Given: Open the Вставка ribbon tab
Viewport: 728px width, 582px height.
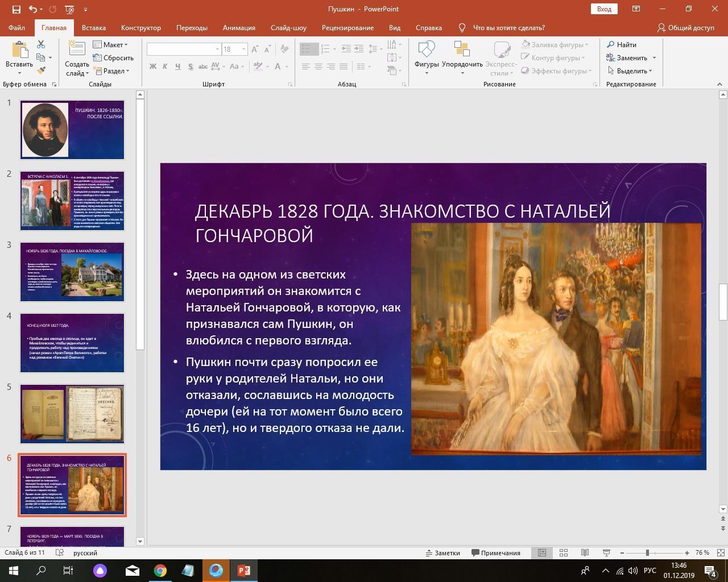Looking at the screenshot, I should point(93,27).
